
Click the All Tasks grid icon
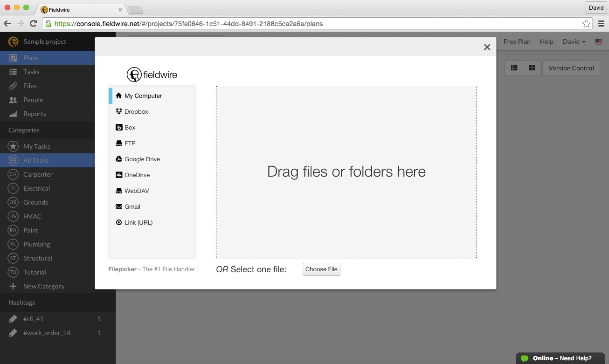pyautogui.click(x=13, y=160)
